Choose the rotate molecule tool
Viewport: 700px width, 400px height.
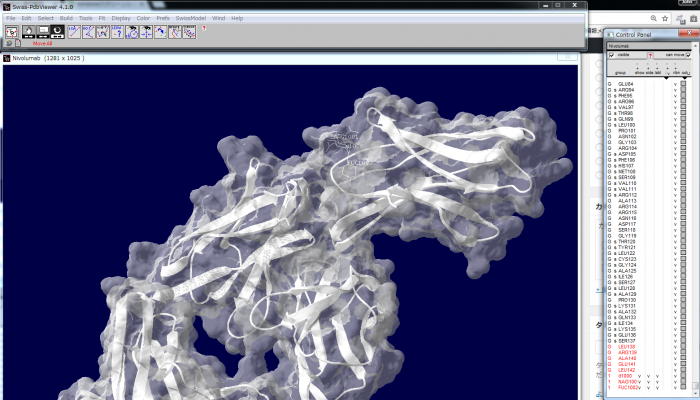click(59, 32)
